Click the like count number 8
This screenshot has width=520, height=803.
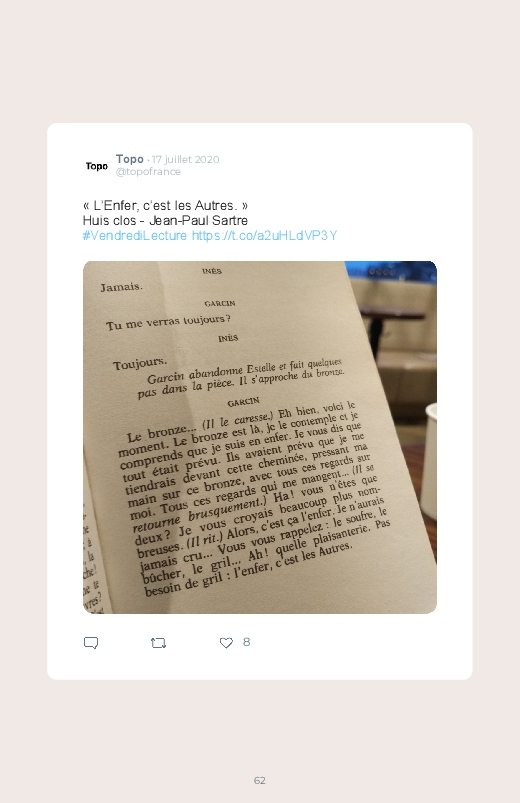pyautogui.click(x=246, y=642)
